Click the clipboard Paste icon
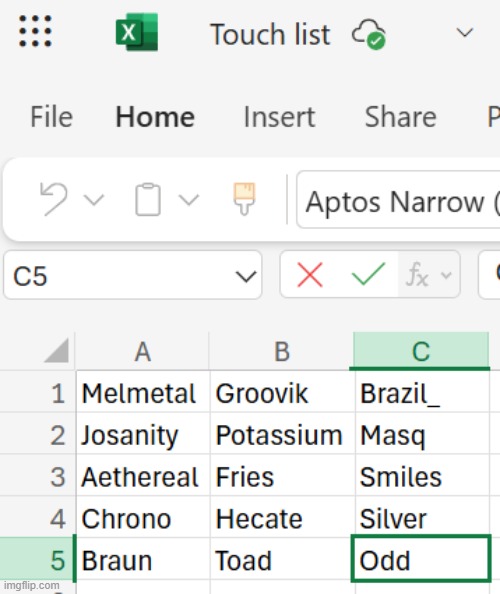Viewport: 500px width, 594px height. click(148, 199)
